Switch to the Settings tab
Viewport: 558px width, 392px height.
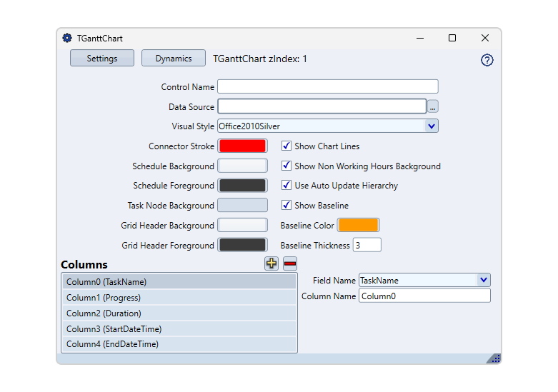point(102,59)
